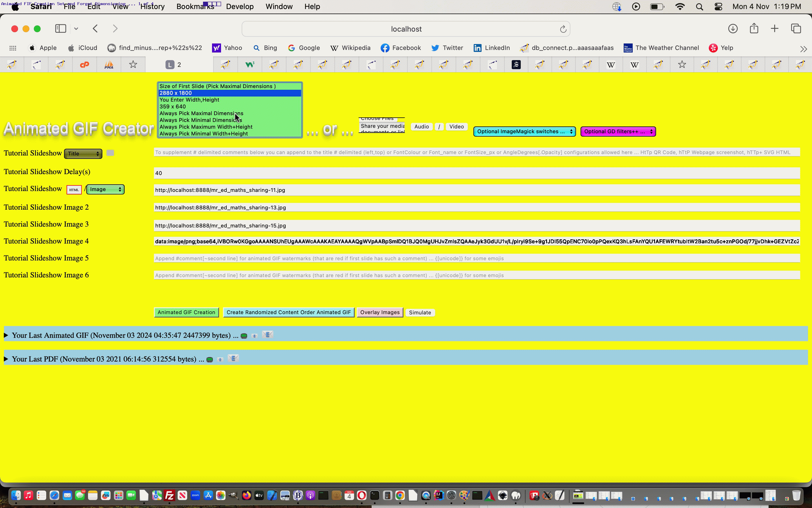Open the Image type dropdown
812x508 pixels.
click(105, 189)
